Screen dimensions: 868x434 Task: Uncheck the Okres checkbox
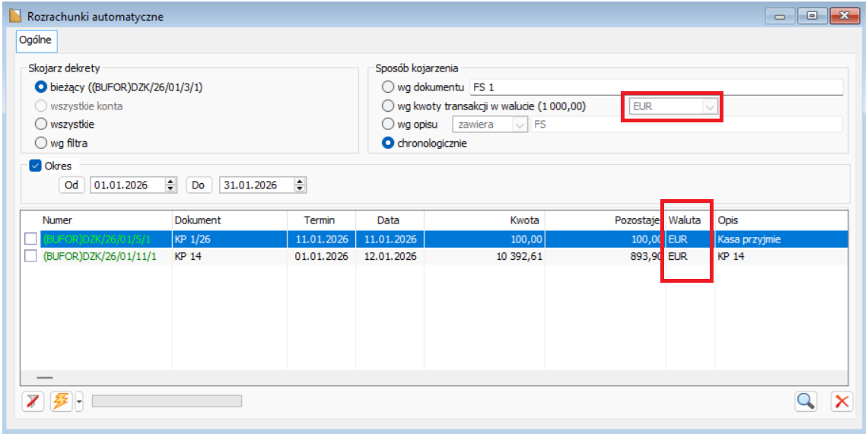pyautogui.click(x=34, y=165)
